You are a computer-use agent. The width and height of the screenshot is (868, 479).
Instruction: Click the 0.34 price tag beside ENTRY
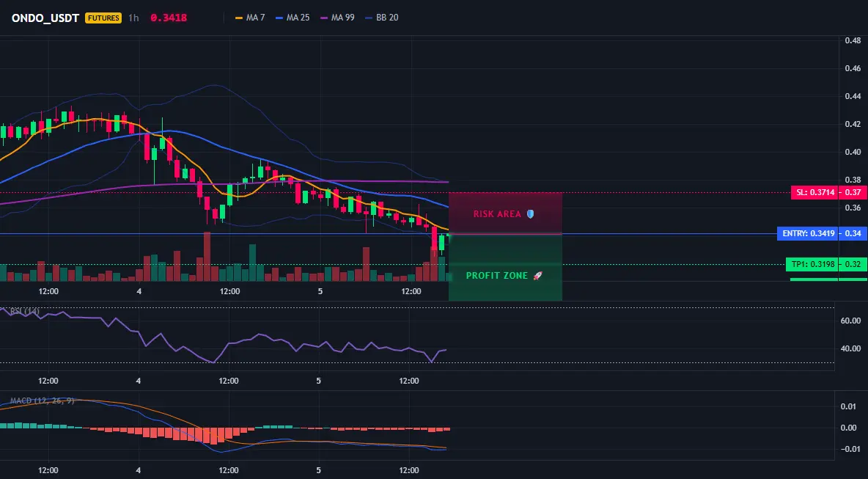(x=853, y=234)
